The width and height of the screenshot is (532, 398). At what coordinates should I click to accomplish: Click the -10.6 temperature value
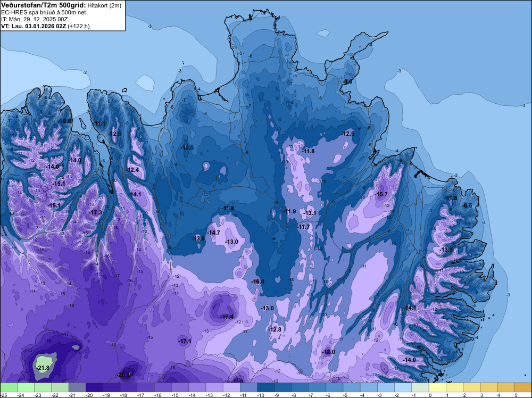coord(65,121)
